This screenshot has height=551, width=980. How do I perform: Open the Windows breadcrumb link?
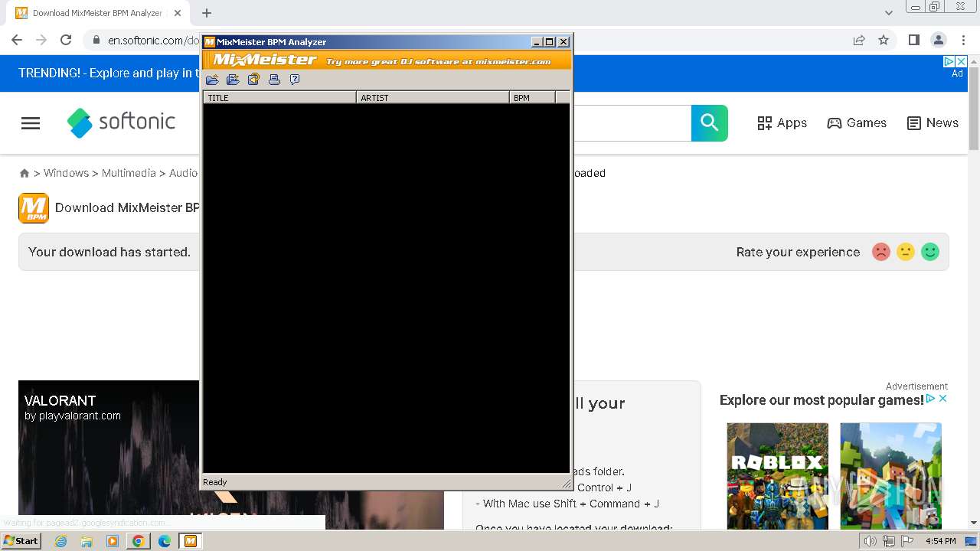tap(66, 174)
